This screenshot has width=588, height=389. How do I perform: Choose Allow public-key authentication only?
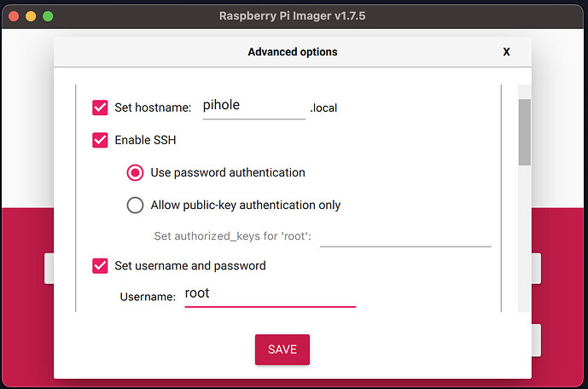[x=135, y=205]
